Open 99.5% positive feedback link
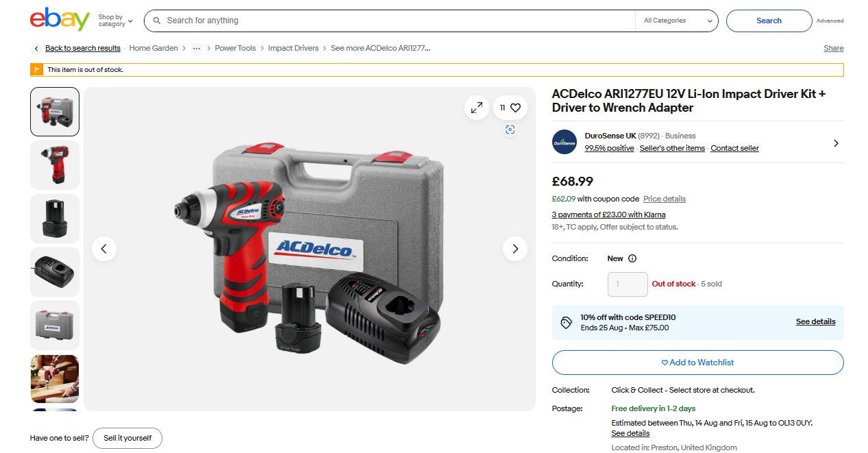The height and width of the screenshot is (453, 868). (x=609, y=148)
